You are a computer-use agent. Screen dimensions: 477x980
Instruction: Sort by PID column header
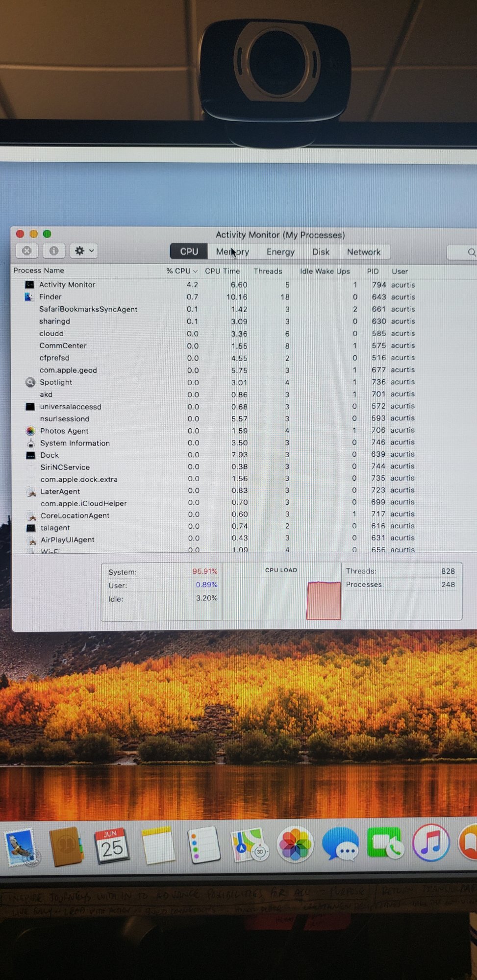click(x=373, y=271)
